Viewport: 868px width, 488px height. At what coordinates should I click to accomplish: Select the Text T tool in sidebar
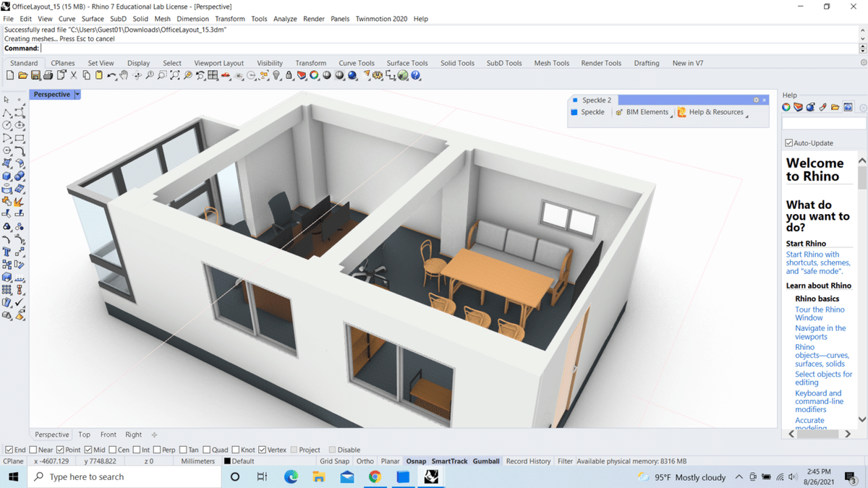[x=7, y=251]
